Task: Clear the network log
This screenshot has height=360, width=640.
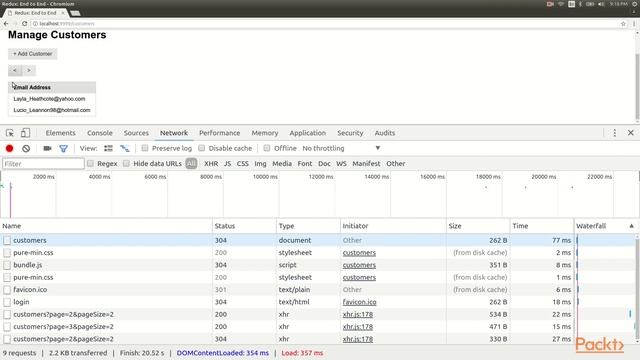Action: coord(26,149)
